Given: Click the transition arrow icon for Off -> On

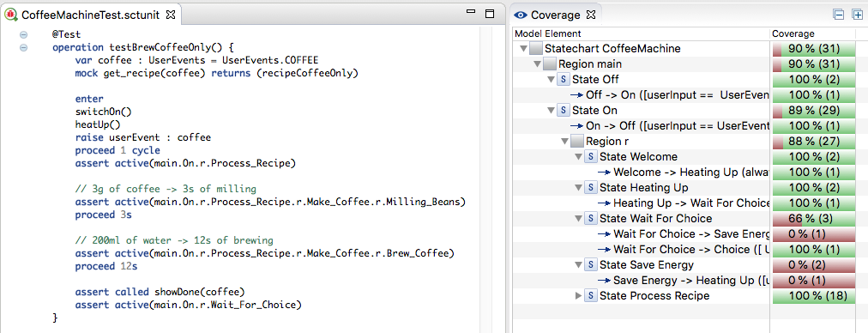Looking at the screenshot, I should [x=577, y=95].
